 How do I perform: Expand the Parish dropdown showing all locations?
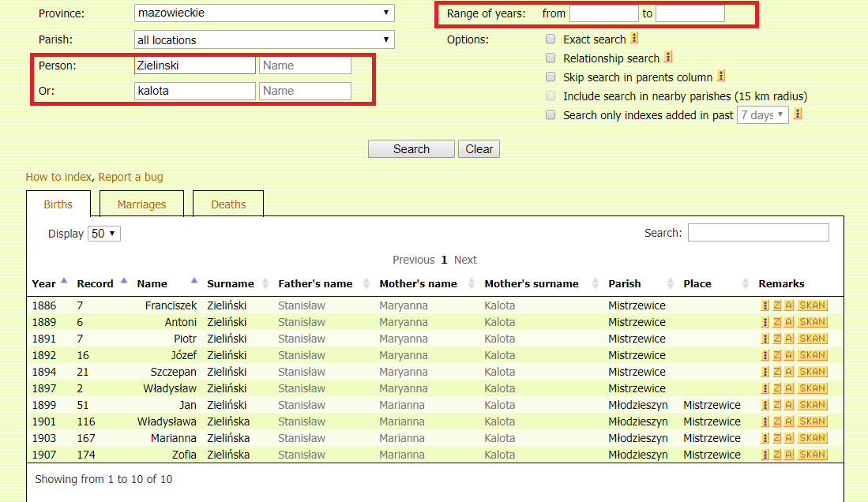click(x=265, y=39)
